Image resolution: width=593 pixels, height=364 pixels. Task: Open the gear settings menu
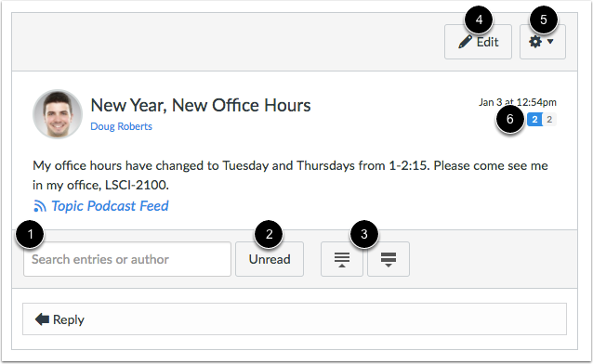click(x=543, y=42)
